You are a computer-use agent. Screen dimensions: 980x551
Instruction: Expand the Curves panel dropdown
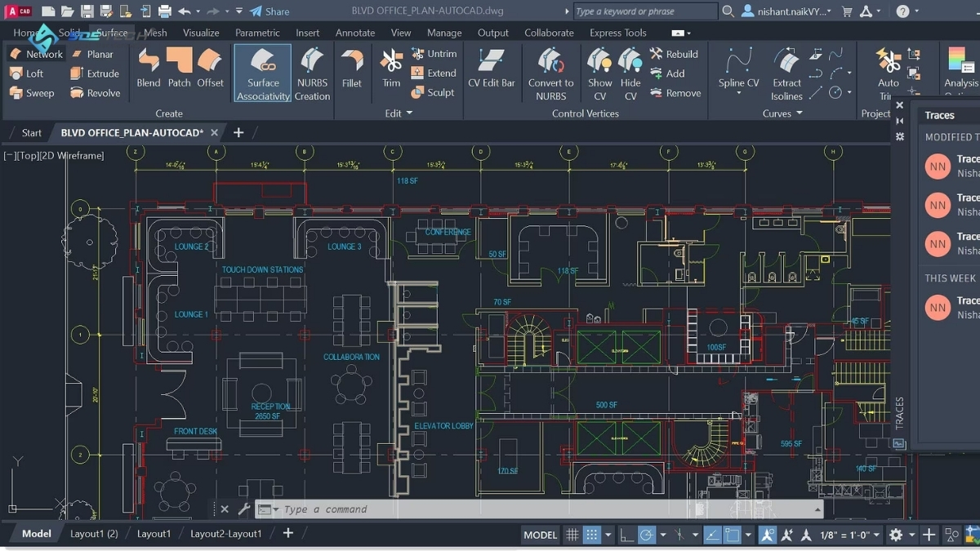[782, 113]
